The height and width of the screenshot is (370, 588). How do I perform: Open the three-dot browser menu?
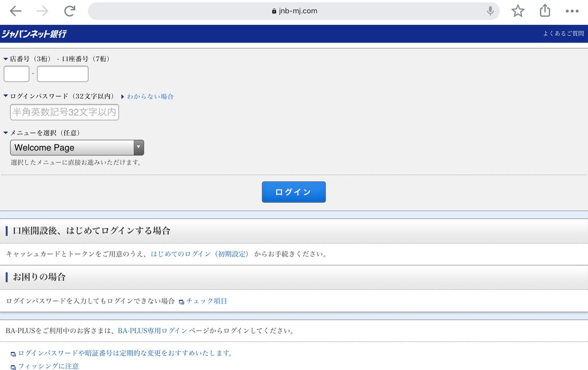pos(572,11)
